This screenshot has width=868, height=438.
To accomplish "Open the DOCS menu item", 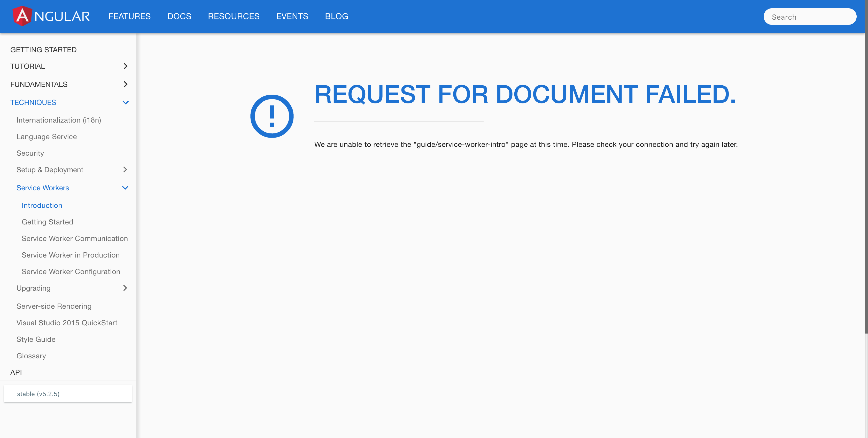I will point(179,16).
